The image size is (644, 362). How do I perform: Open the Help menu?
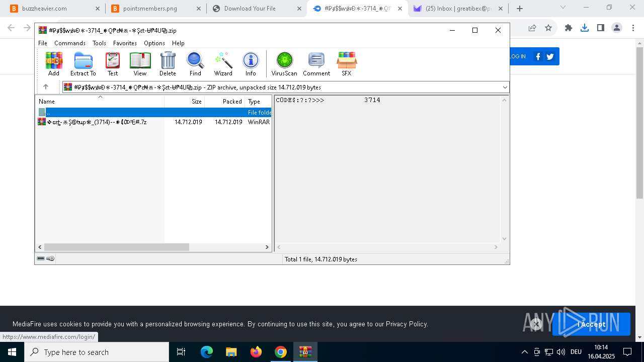pyautogui.click(x=178, y=43)
